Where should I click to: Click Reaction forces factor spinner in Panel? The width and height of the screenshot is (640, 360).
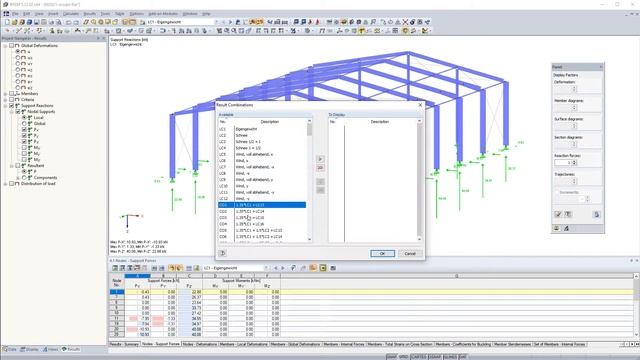(x=574, y=162)
